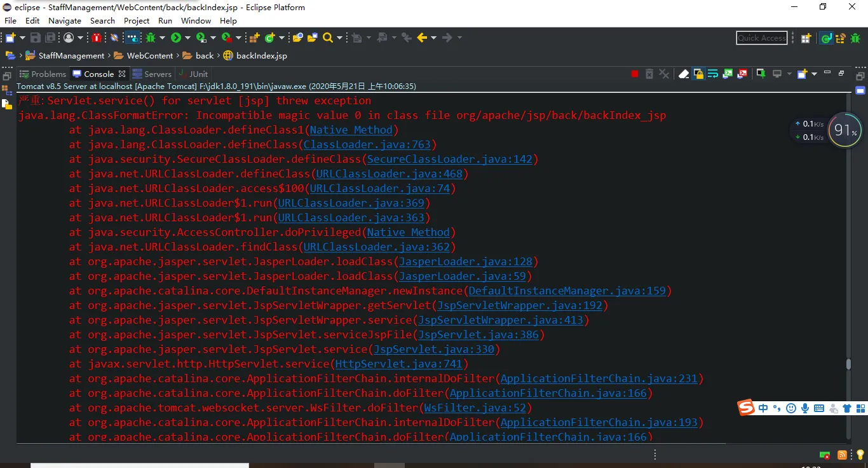868x468 pixels.
Task: Start debugging with the Debug bug icon
Action: pos(151,38)
